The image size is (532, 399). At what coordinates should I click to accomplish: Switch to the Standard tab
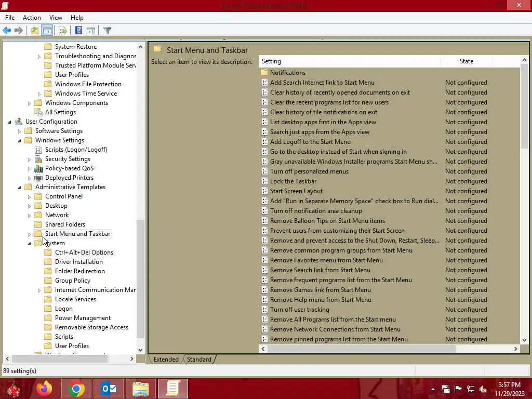199,360
